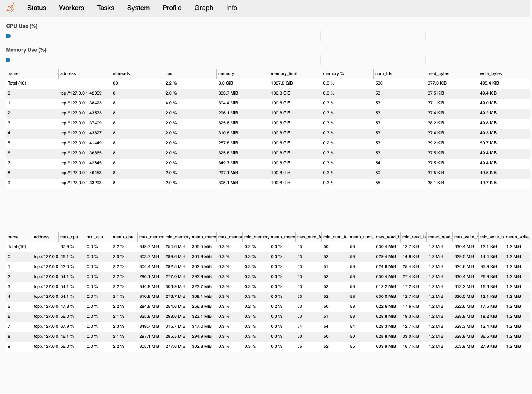Click the Dask logo icon
The width and height of the screenshot is (532, 394).
click(11, 8)
